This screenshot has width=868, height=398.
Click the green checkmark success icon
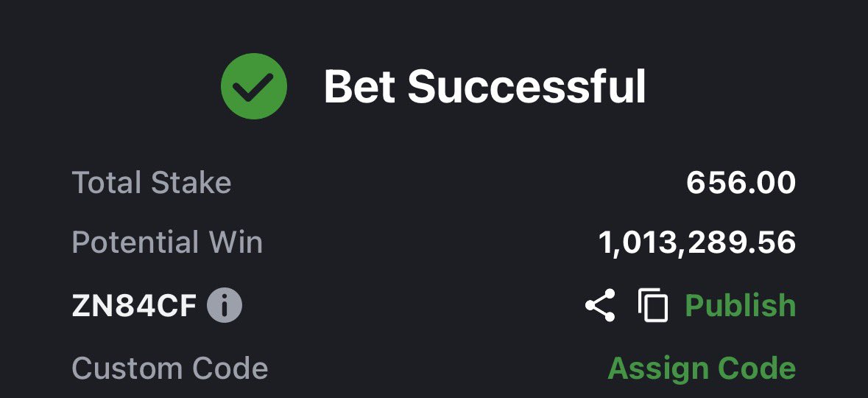[253, 86]
